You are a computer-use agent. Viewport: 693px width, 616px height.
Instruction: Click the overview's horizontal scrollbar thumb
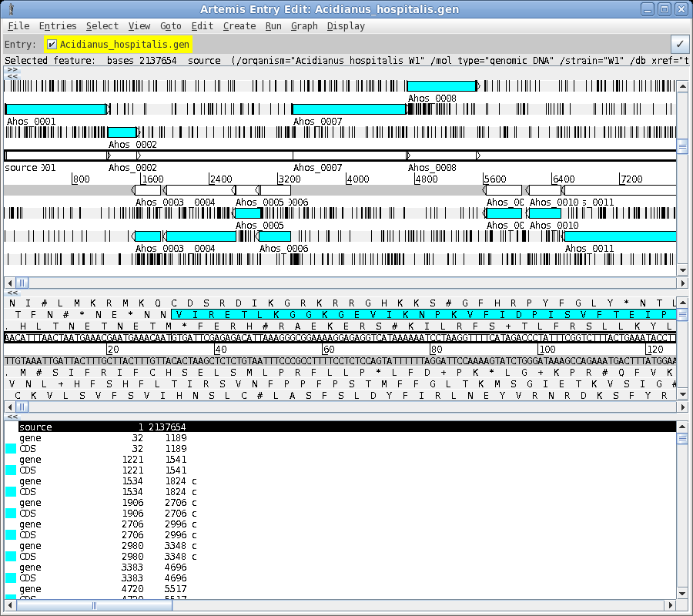click(x=22, y=283)
